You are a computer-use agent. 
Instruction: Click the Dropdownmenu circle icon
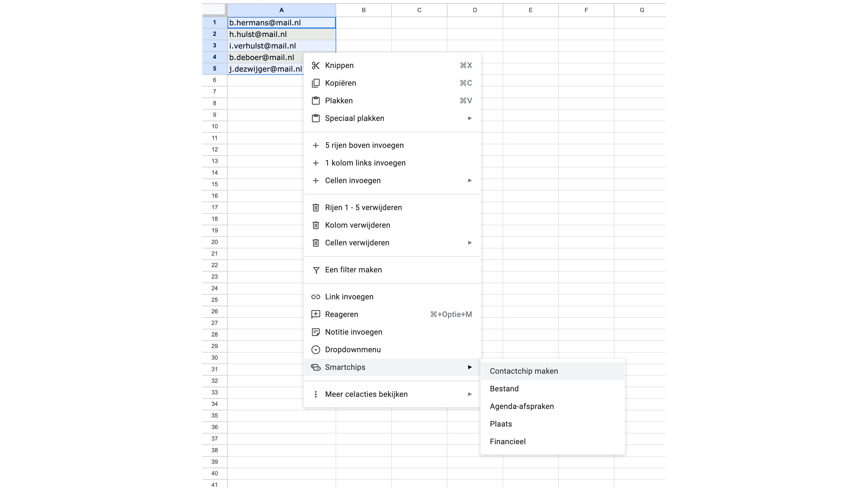point(316,349)
